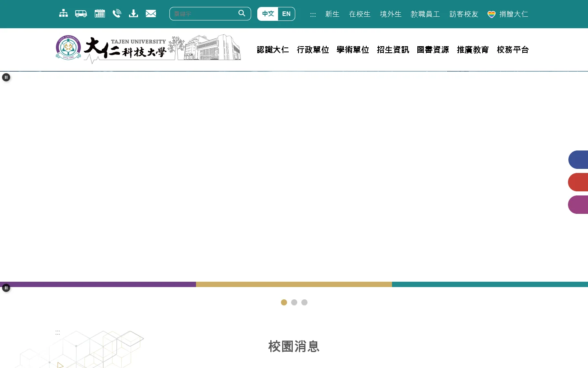
Task: Click the red side tab button
Action: tap(579, 182)
